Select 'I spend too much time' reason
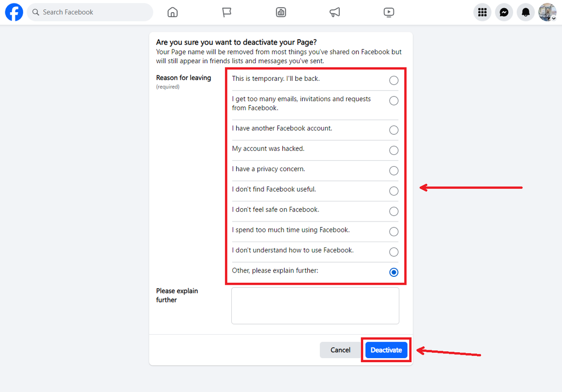 click(x=393, y=231)
